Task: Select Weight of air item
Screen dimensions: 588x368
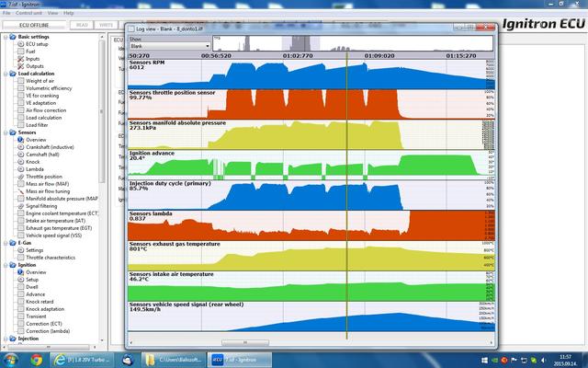Action: 40,81
